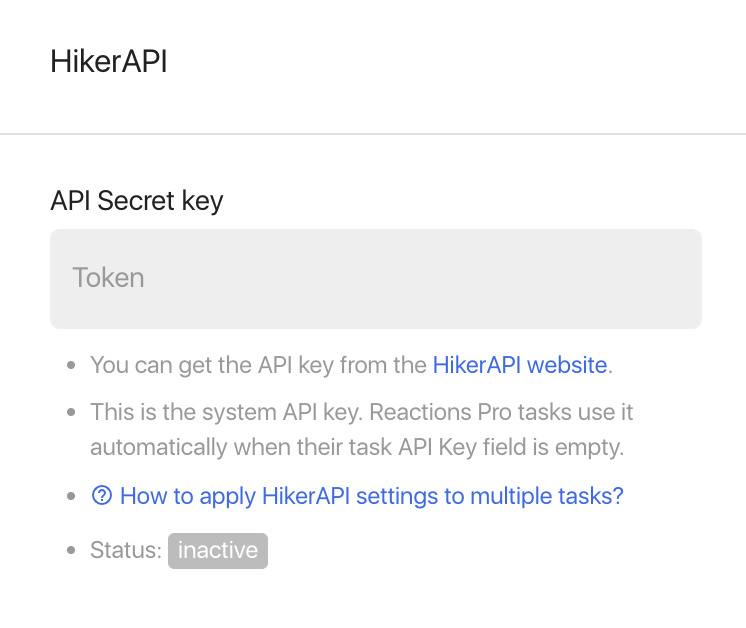Screen dimensions: 746x628
Task: Click the 'This is the system API key' line
Action: tap(362, 412)
